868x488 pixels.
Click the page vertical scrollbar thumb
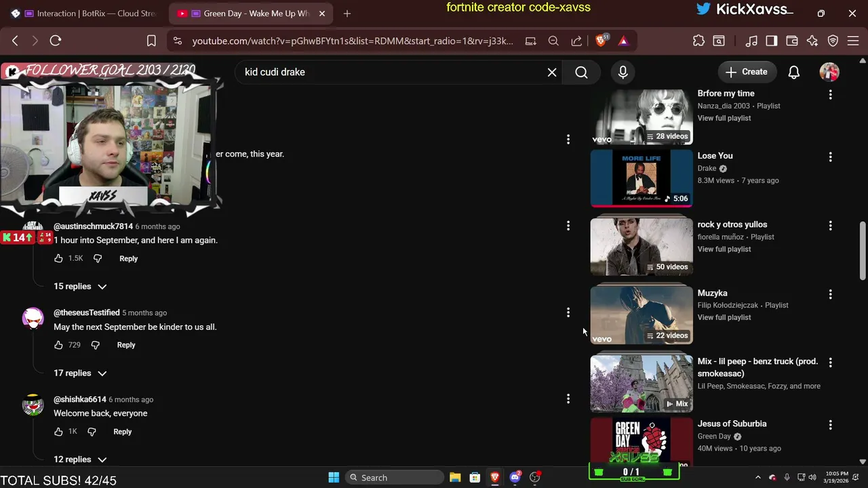863,250
